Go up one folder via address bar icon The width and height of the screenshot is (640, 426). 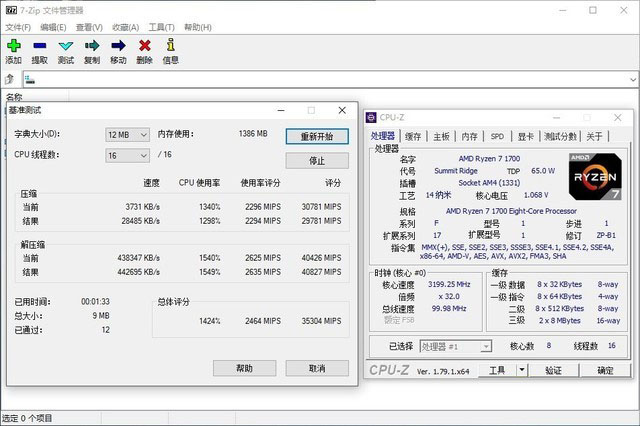(x=10, y=79)
